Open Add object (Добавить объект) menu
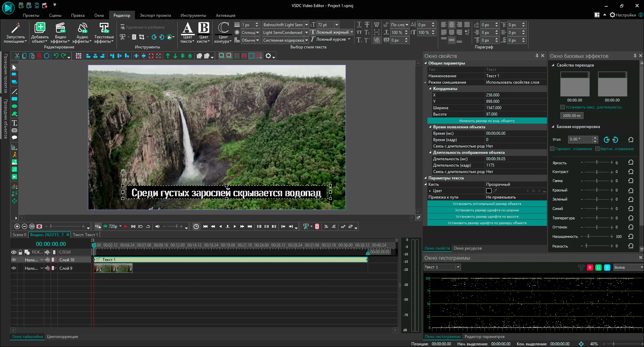Screen dimensions: 644x347 40,33
